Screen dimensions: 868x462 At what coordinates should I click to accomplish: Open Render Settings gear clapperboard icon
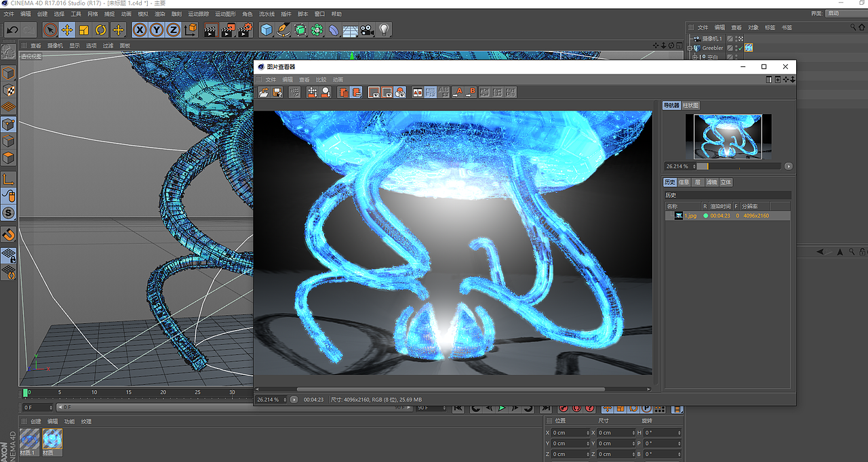tap(245, 30)
